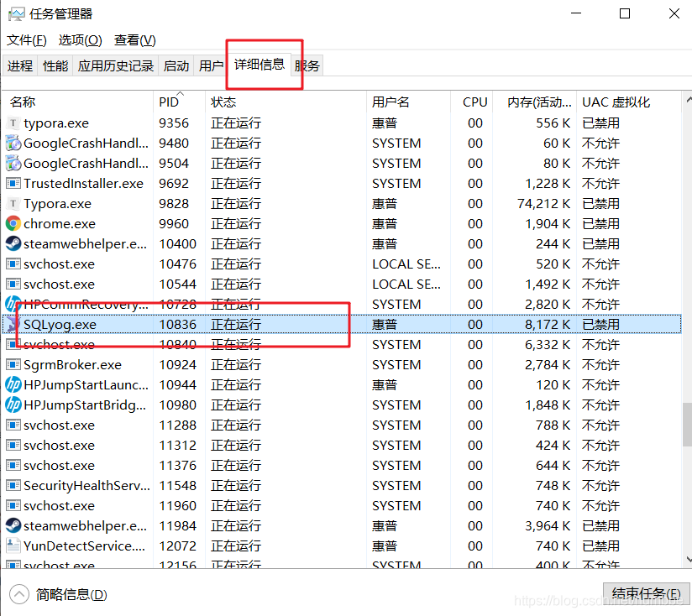The height and width of the screenshot is (616, 692).
Task: Open the 文件(F) menu
Action: click(x=27, y=40)
